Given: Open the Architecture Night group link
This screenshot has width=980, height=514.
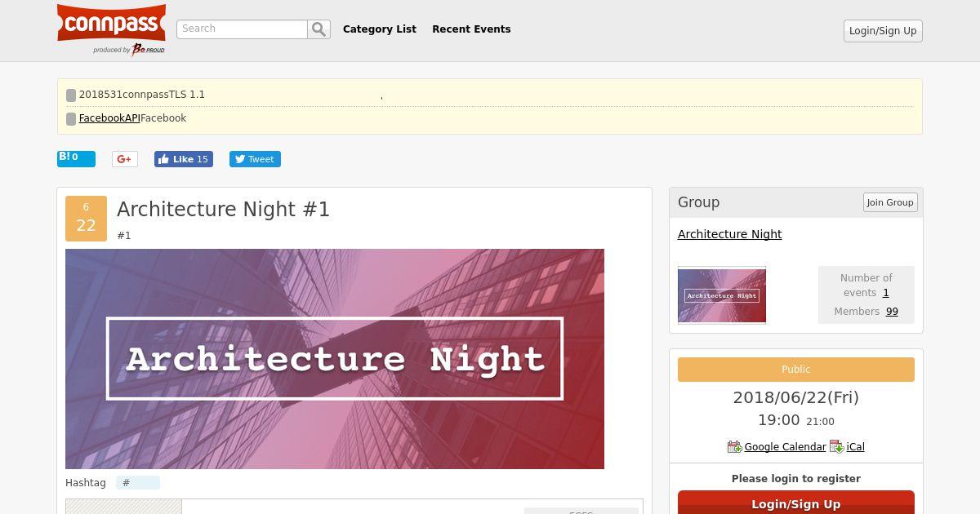Looking at the screenshot, I should pos(729,234).
